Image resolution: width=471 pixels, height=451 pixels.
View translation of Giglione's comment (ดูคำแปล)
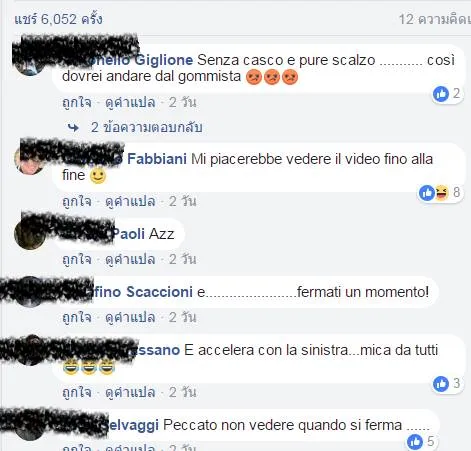click(130, 102)
